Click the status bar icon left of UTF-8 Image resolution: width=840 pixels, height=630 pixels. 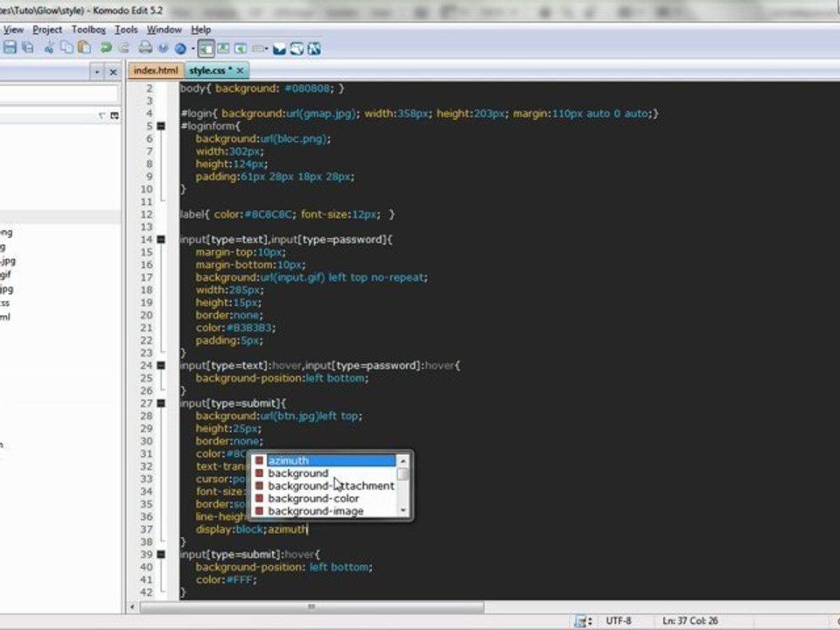(x=581, y=621)
